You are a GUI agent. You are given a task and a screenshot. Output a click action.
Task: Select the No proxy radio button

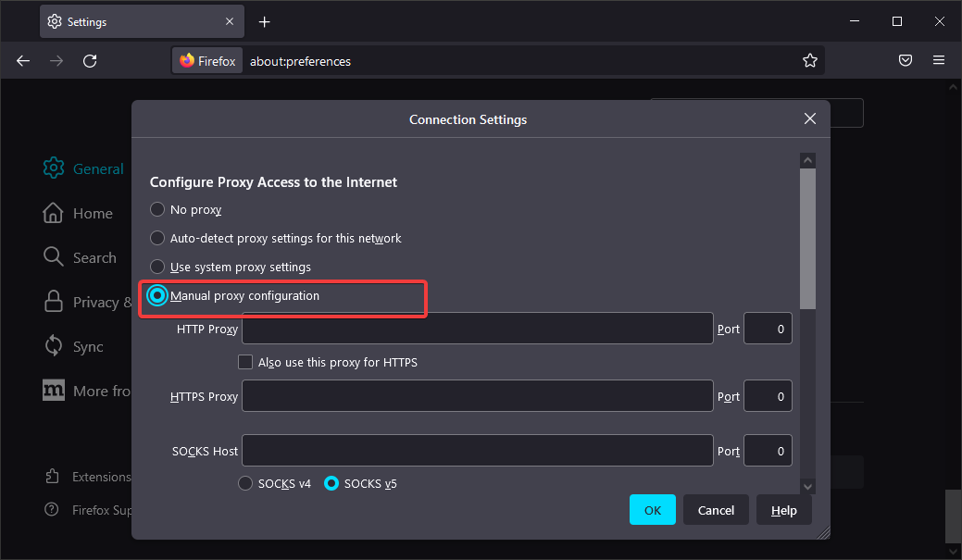[x=157, y=210]
